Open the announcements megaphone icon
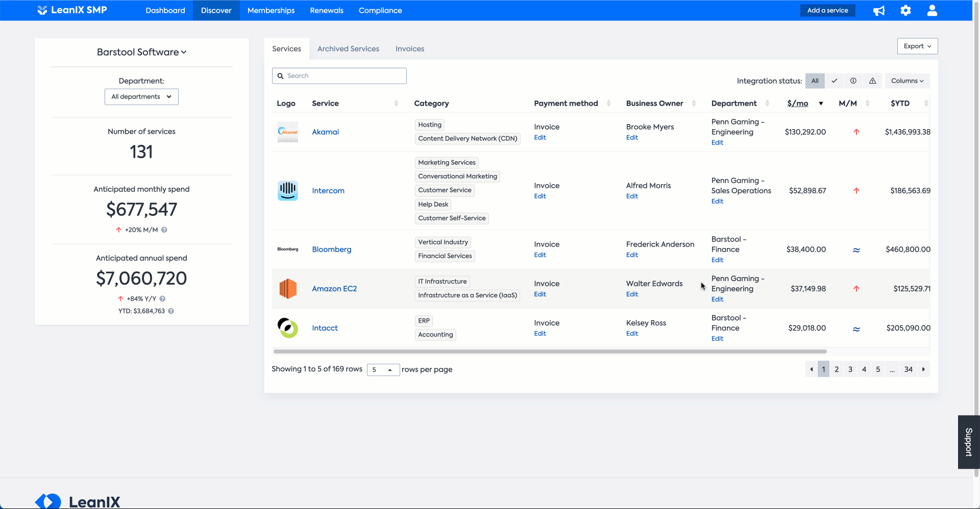980x509 pixels. tap(879, 11)
